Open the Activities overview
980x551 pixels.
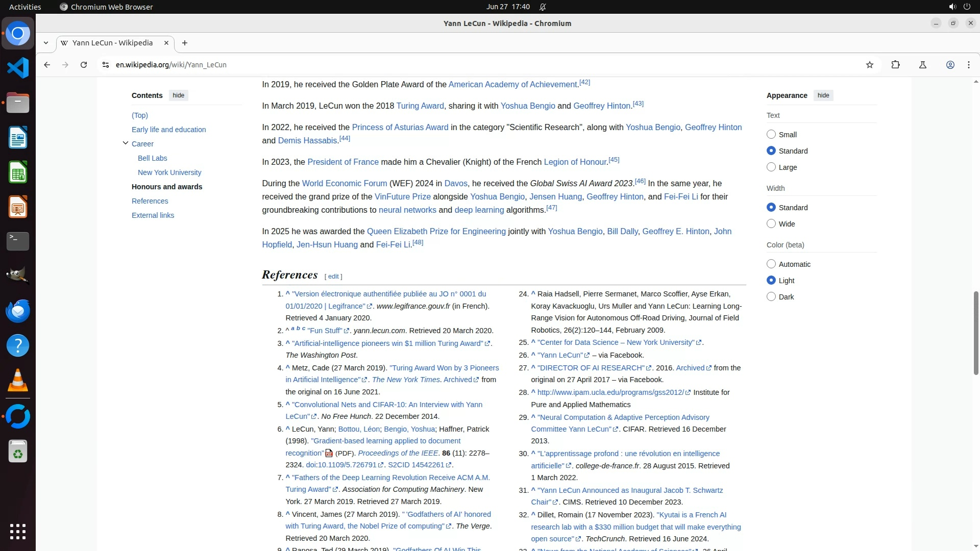[25, 7]
